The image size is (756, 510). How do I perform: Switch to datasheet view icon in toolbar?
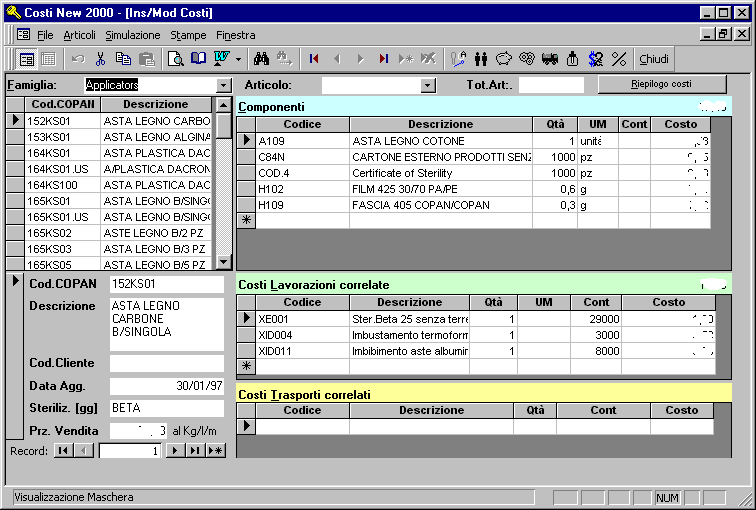tap(48, 59)
